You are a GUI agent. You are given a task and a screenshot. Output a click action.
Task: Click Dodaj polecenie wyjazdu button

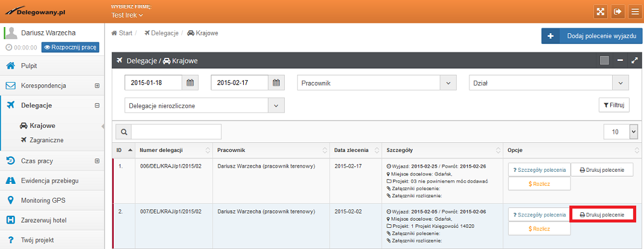[x=592, y=36]
